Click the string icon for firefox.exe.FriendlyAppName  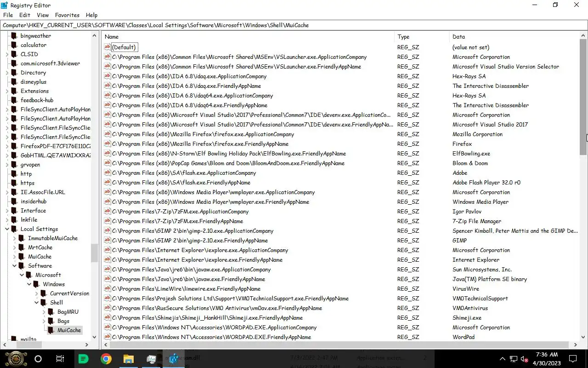pyautogui.click(x=107, y=144)
